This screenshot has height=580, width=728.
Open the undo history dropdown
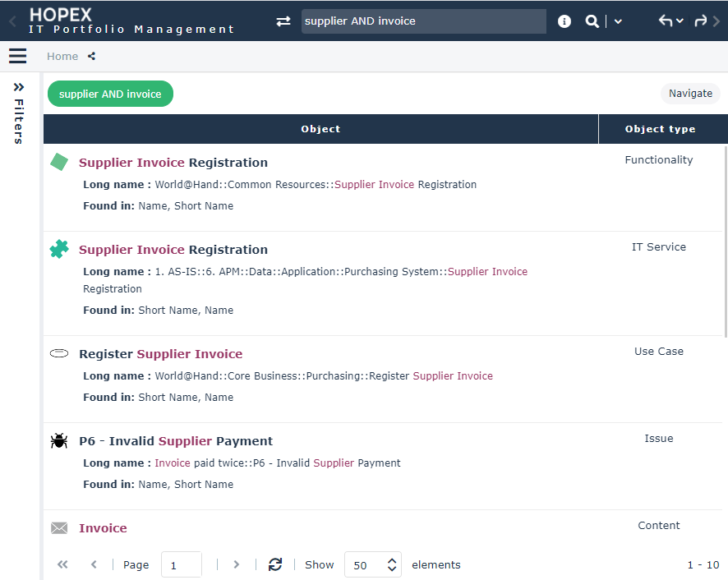[x=671, y=21]
